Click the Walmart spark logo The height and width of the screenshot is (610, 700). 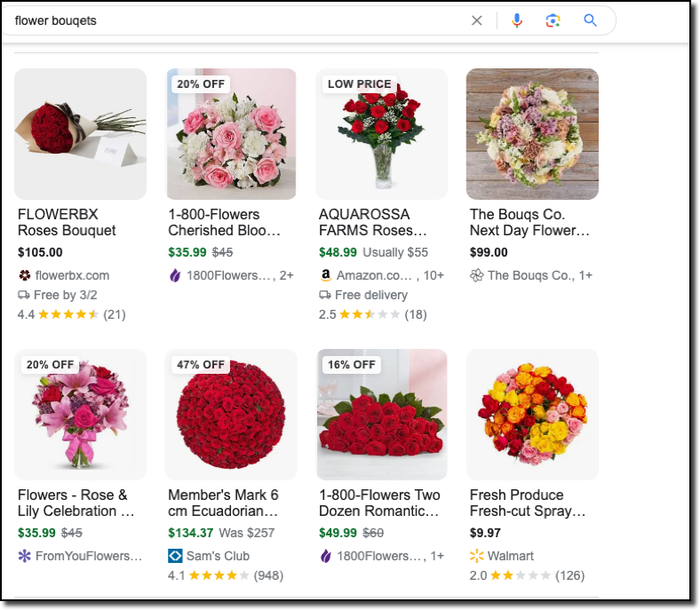(x=476, y=556)
